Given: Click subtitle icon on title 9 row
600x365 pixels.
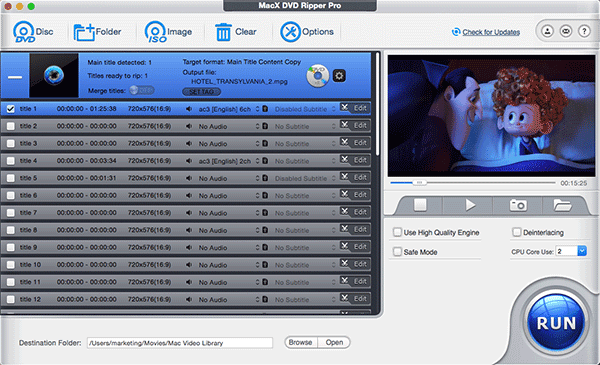Looking at the screenshot, I should (265, 248).
